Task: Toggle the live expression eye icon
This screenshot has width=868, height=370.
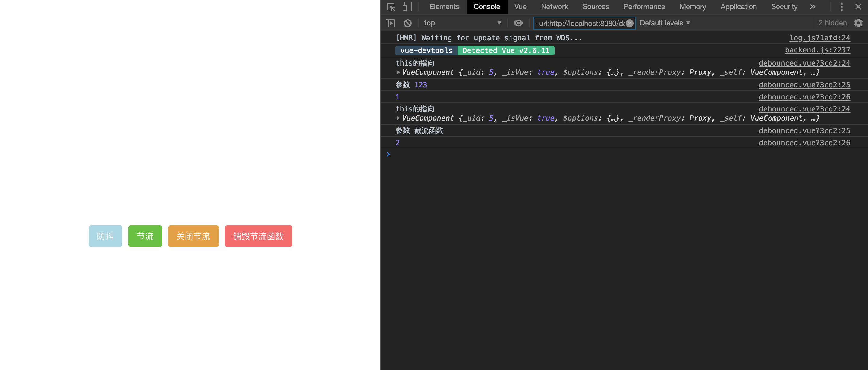Action: point(518,23)
